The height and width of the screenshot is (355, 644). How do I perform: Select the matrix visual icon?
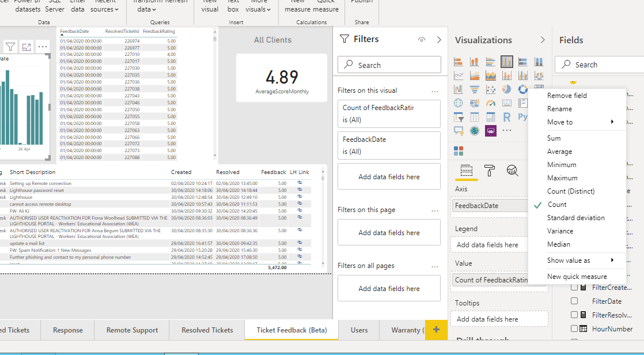click(490, 117)
